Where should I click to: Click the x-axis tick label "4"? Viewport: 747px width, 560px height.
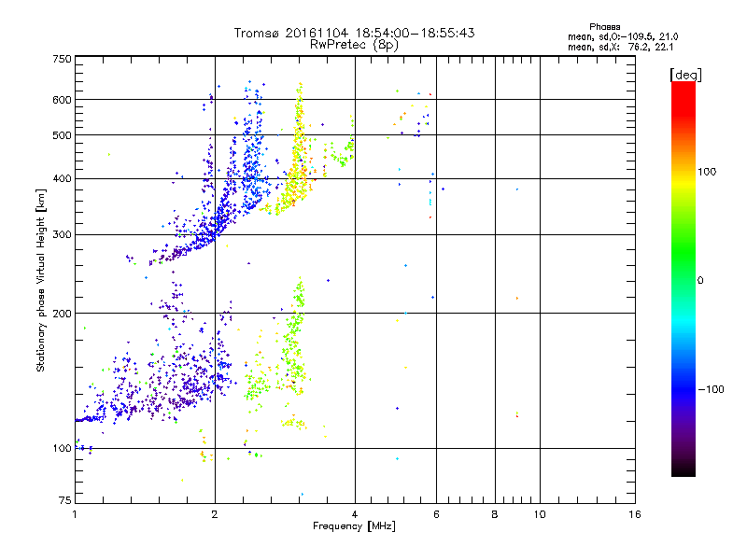[x=355, y=514]
